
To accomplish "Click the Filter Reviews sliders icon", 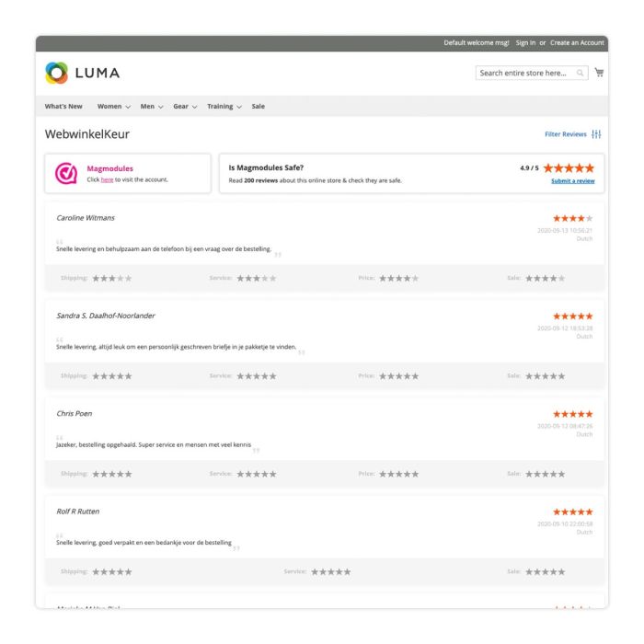I will tap(596, 134).
